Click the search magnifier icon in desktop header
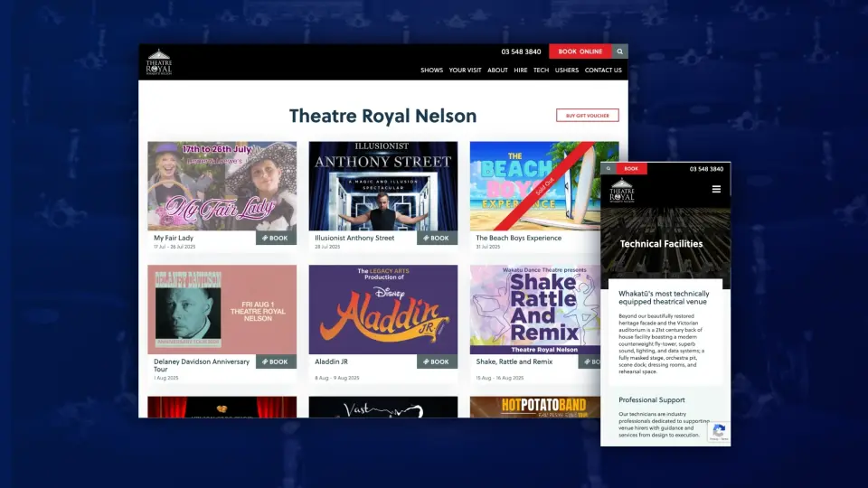Viewport: 868px width, 488px height. (619, 52)
